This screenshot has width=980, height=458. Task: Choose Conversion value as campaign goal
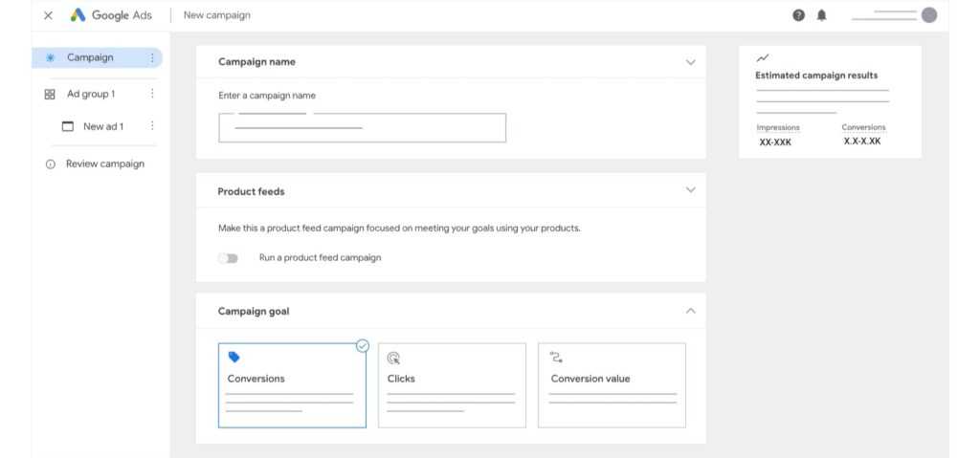(x=612, y=384)
